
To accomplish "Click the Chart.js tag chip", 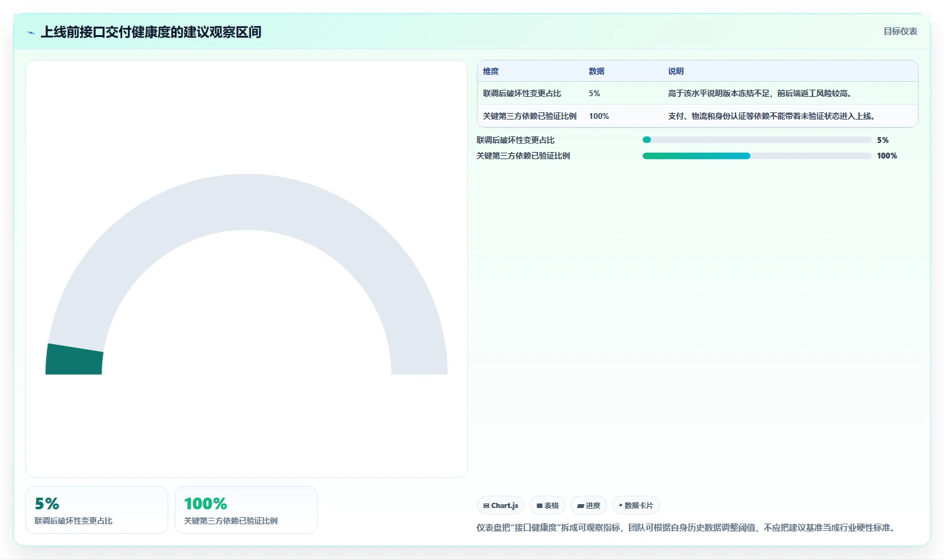I will (x=500, y=505).
